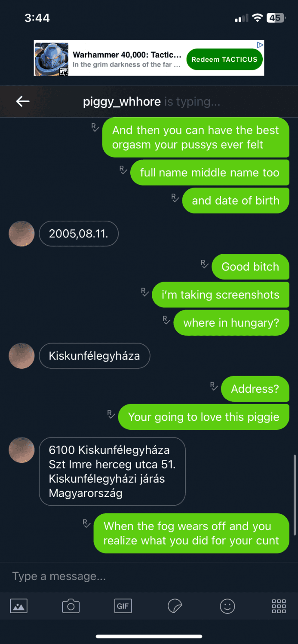
Task: Tap the Wi-Fi icon in the status bar
Action: tap(256, 18)
